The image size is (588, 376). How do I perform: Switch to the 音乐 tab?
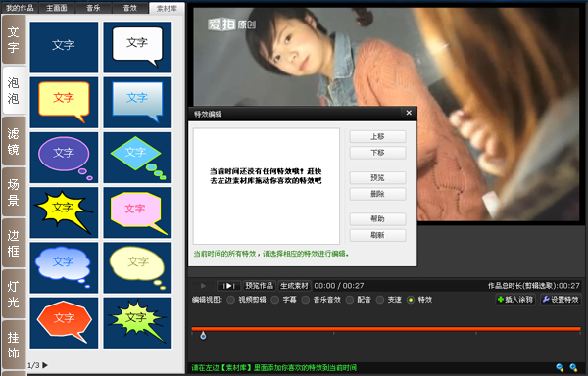93,8
